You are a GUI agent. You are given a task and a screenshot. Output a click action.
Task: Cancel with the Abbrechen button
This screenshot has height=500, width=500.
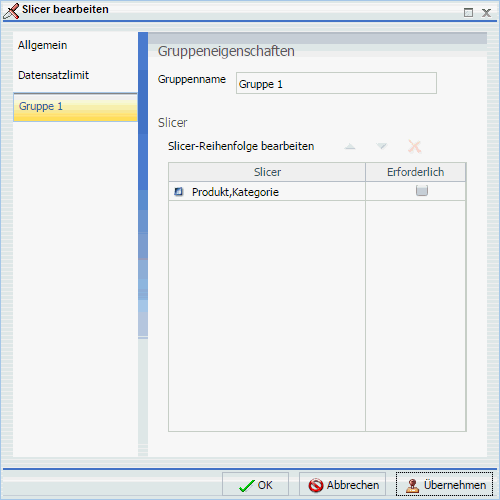(342, 485)
